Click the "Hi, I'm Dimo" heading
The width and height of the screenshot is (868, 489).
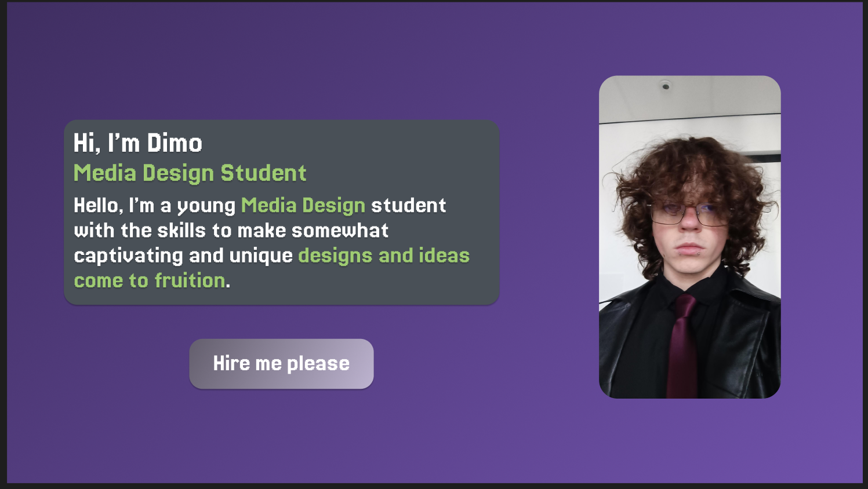(137, 143)
